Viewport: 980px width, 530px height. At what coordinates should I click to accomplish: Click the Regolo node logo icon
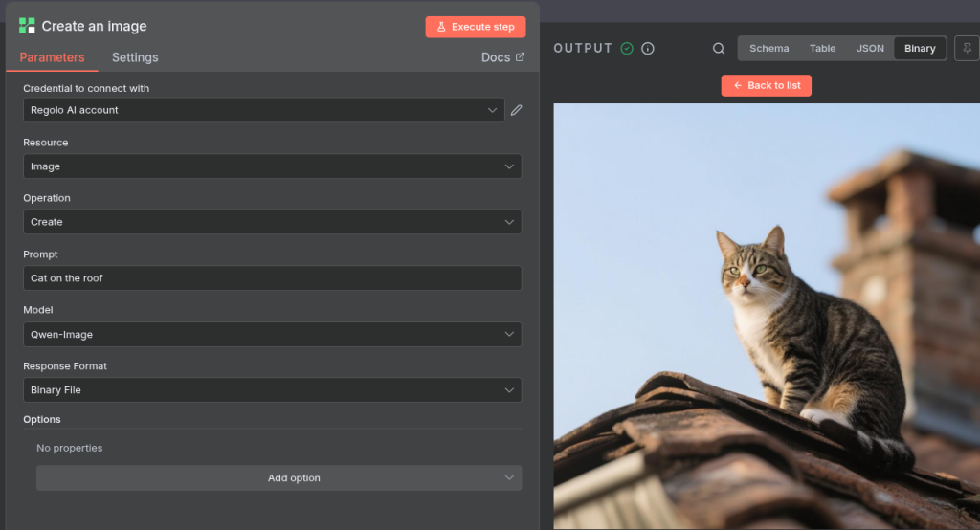tap(27, 26)
